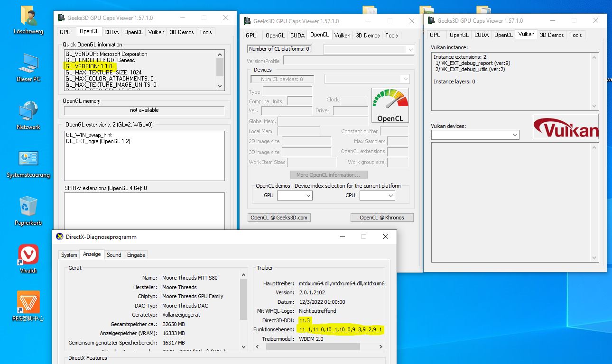Select the GL_EXT_bgra extension entry
612x364 pixels.
98,141
